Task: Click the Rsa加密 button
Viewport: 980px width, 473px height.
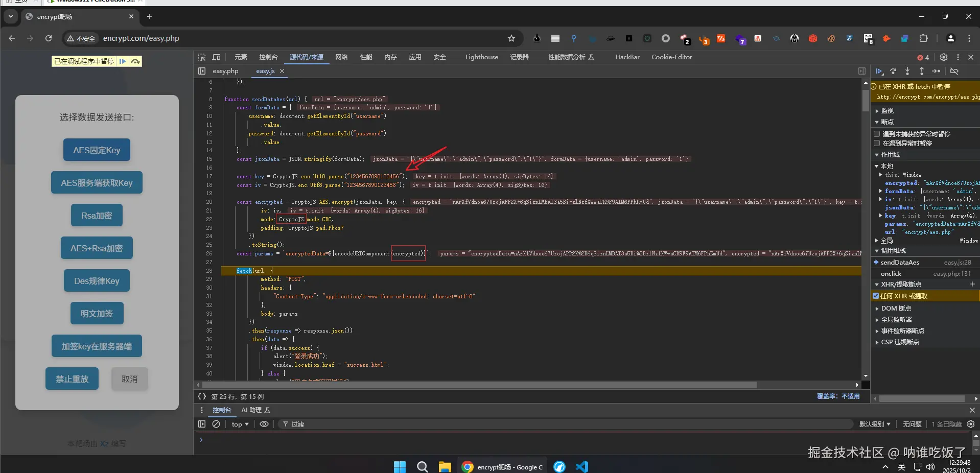Action: click(97, 216)
